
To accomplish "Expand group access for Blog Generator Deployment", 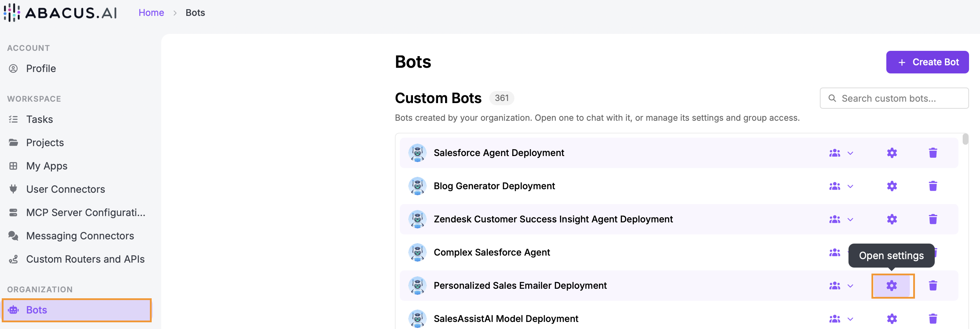I will (841, 186).
